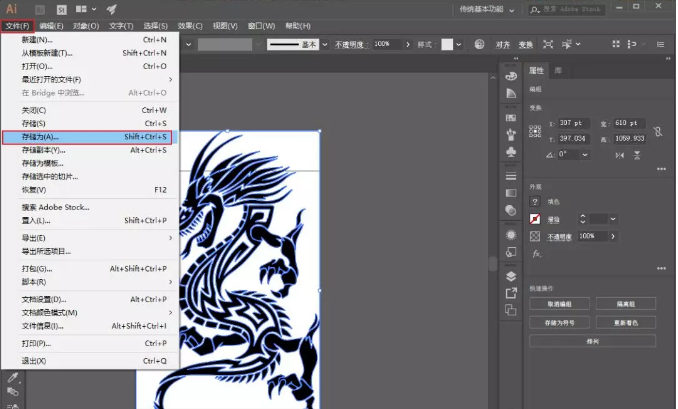Screen dimensions: 678x409
Task: Click the flip vertical icon
Action: point(637,155)
